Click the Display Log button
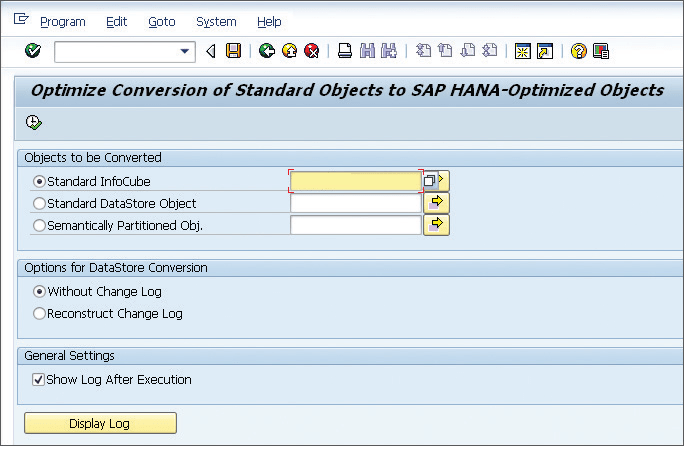The height and width of the screenshot is (450, 685). tap(100, 424)
